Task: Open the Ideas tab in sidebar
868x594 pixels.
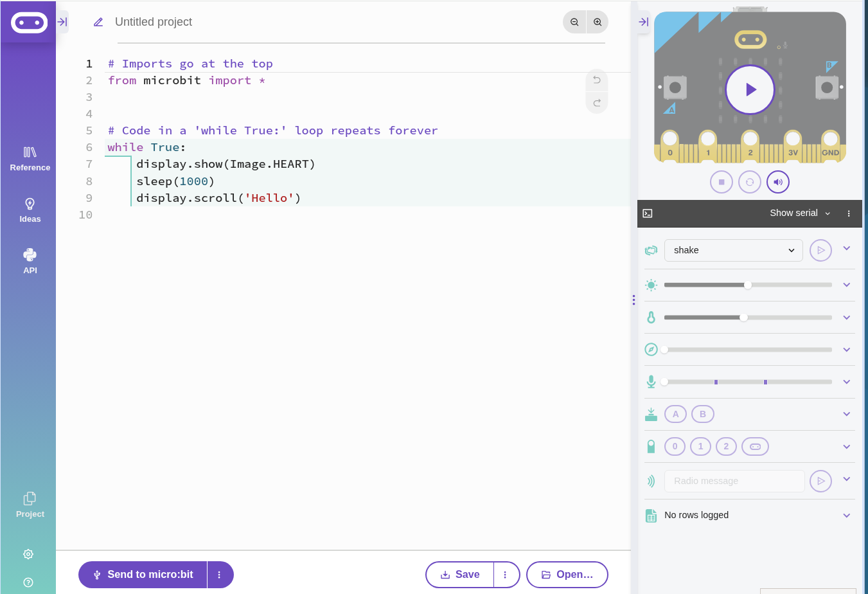Action: pos(30,210)
